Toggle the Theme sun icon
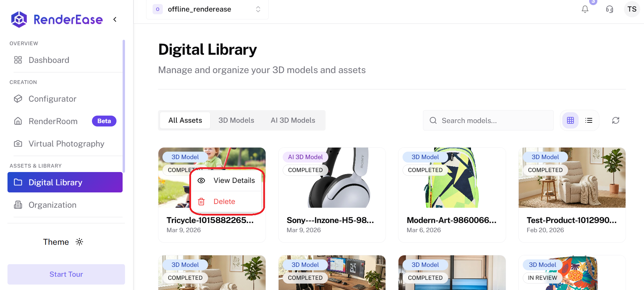 point(79,242)
